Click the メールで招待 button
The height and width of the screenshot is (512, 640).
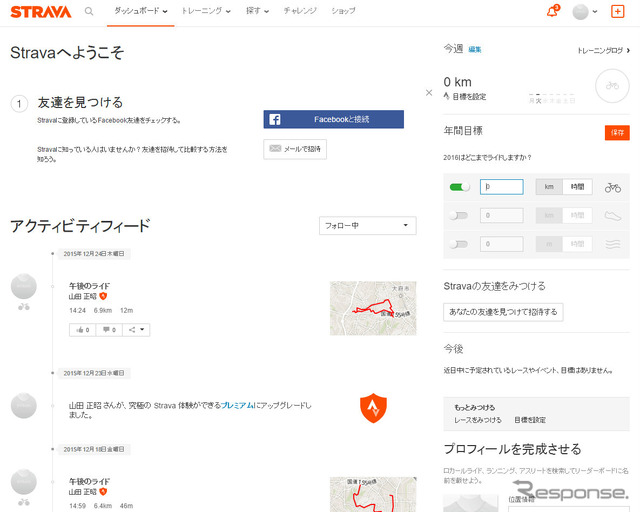pos(295,149)
